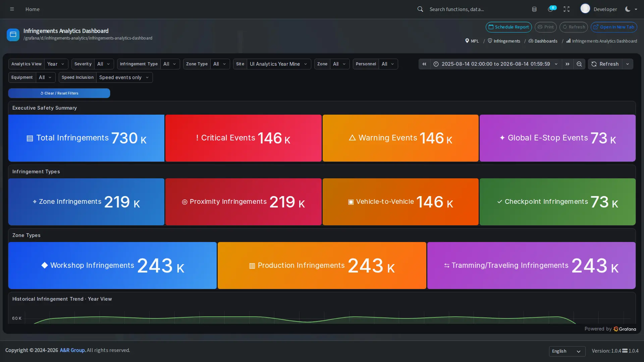Open the database stack icon
The height and width of the screenshot is (362, 644).
pyautogui.click(x=534, y=9)
